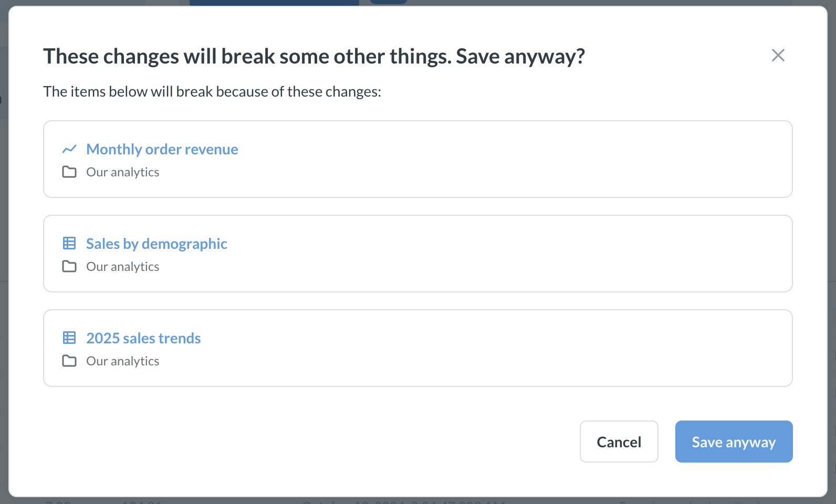Screen dimensions: 836x504
Task: Open the Monthly order revenue question
Action: (162, 149)
